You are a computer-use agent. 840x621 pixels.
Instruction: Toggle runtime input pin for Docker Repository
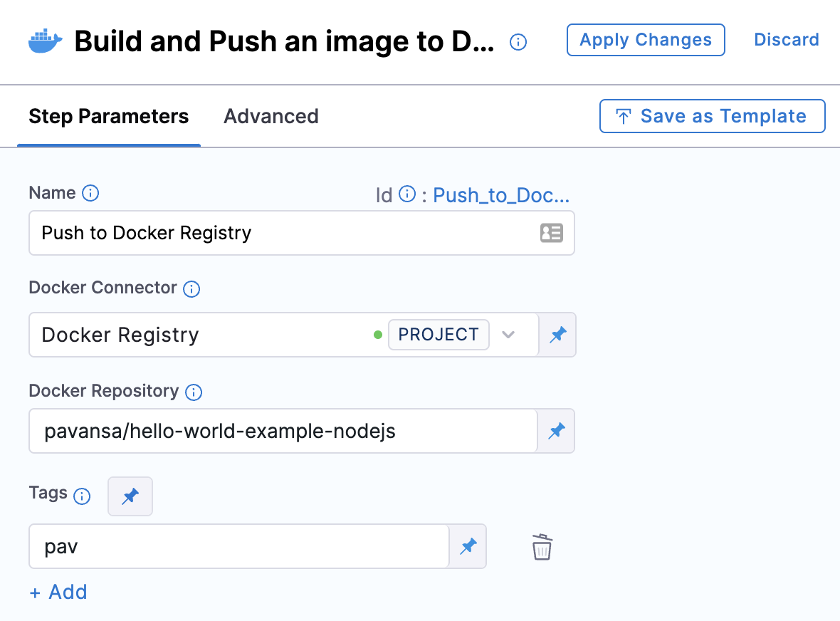[556, 431]
